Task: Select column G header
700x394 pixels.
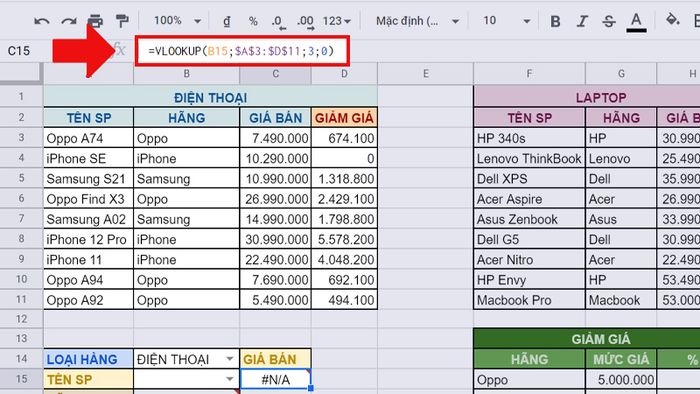Action: pyautogui.click(x=621, y=74)
